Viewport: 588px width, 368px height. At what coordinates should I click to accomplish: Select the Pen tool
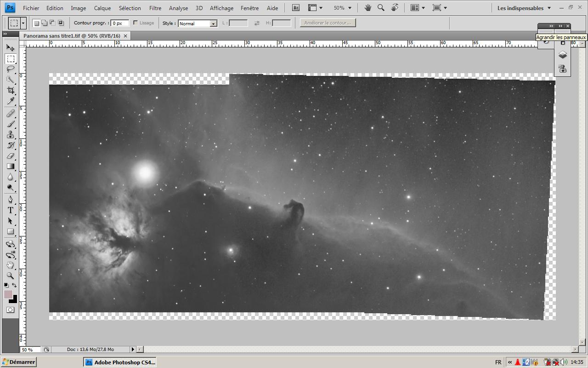point(10,200)
